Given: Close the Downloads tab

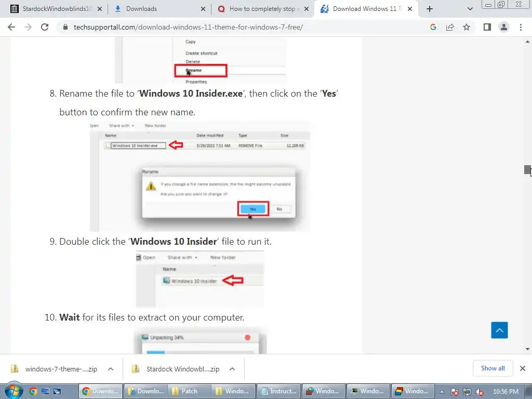Looking at the screenshot, I should click(x=203, y=9).
